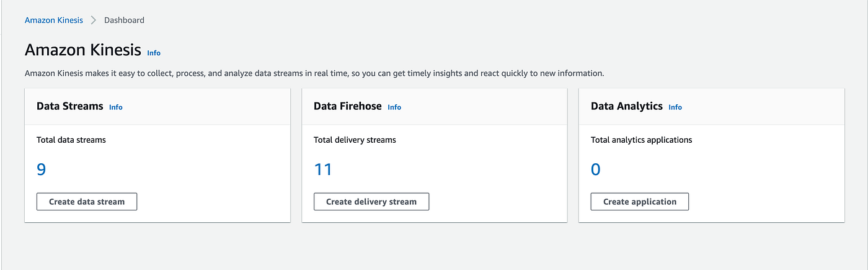Click the Total data streams label
Screen dimensions: 868x270
71,140
